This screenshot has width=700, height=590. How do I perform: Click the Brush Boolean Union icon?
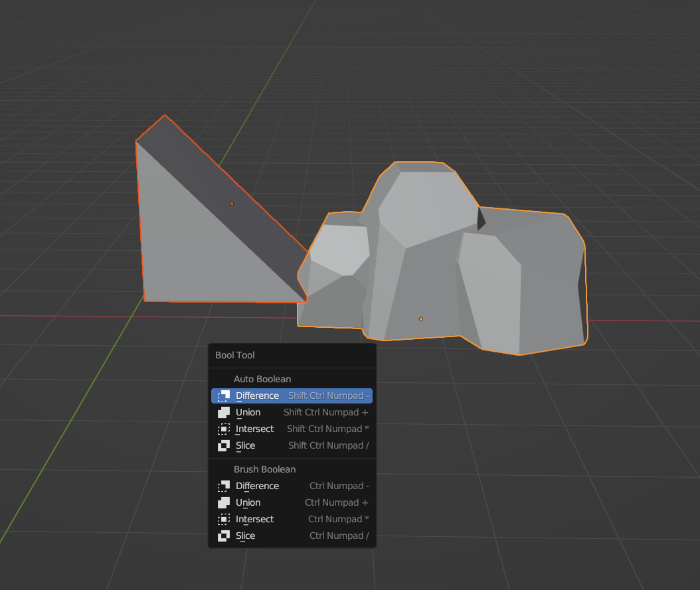tap(224, 503)
